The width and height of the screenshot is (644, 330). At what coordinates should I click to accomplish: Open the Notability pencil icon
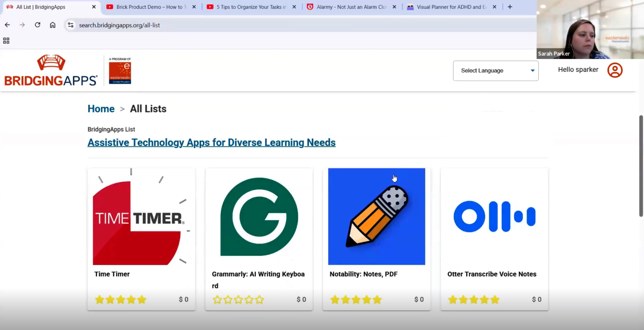(376, 216)
